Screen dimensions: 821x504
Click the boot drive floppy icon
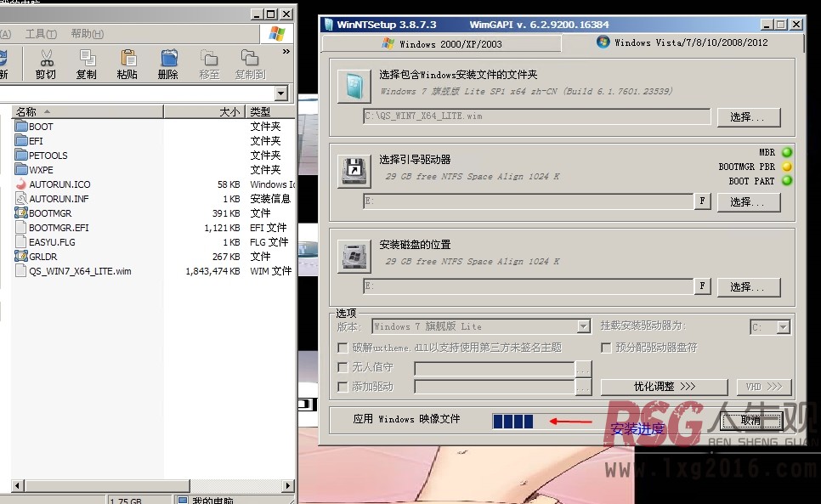(354, 171)
